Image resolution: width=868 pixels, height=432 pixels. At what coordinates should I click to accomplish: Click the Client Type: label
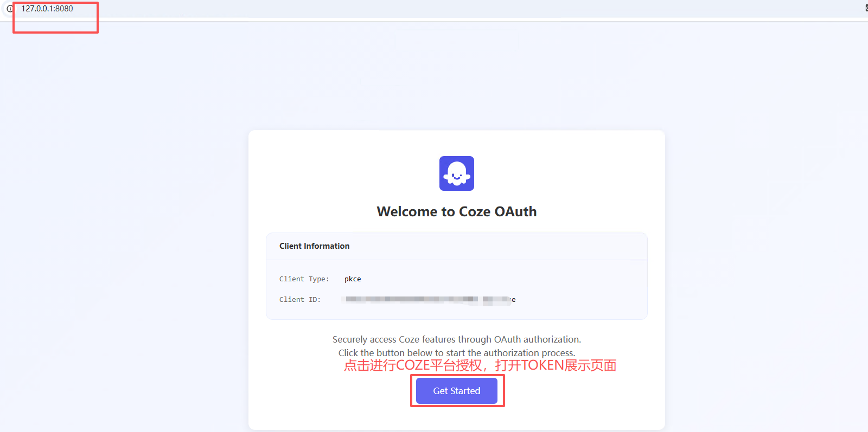click(x=304, y=279)
